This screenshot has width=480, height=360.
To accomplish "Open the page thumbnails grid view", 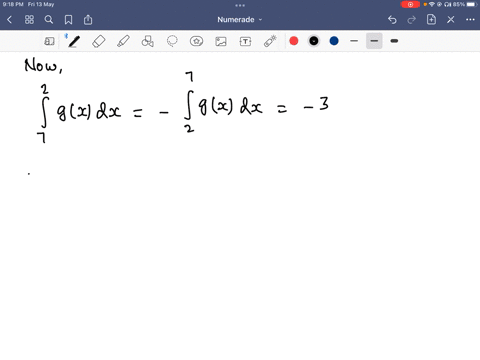I will coord(29,20).
